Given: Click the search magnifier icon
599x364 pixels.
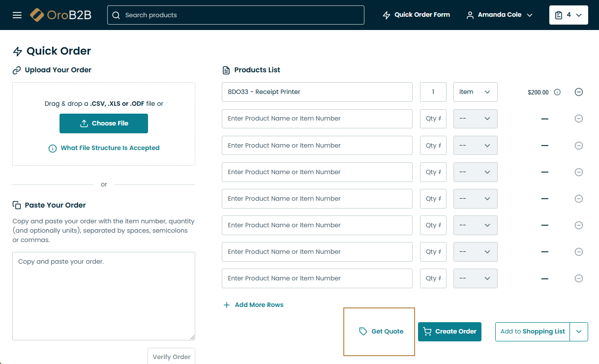Looking at the screenshot, I should [116, 15].
